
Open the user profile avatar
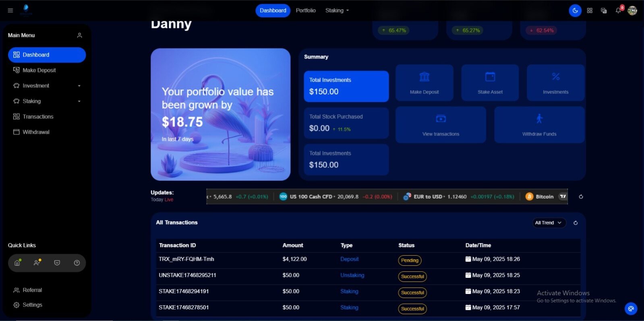tap(632, 11)
